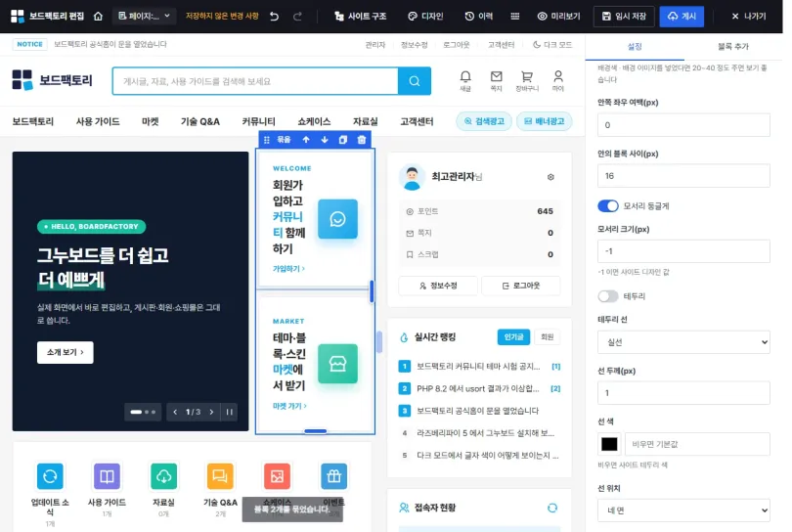Screen dimensions: 792x532
Task: Open the 디자인 settings
Action: [x=425, y=17]
